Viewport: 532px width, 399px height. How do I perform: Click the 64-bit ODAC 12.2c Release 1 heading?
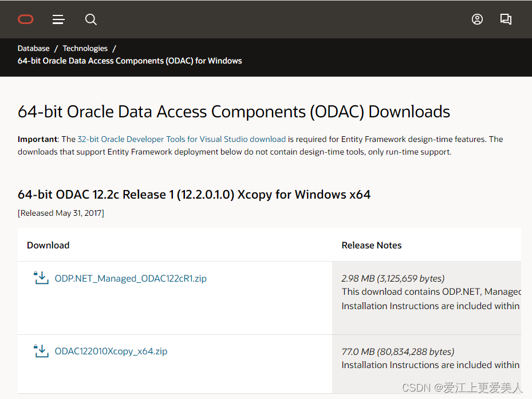click(194, 195)
